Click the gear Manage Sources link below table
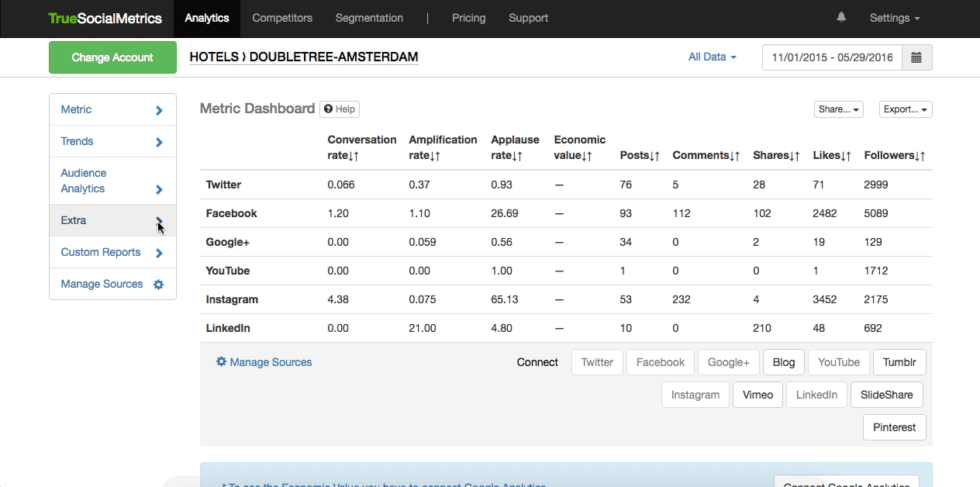Image resolution: width=980 pixels, height=487 pixels. [x=264, y=362]
